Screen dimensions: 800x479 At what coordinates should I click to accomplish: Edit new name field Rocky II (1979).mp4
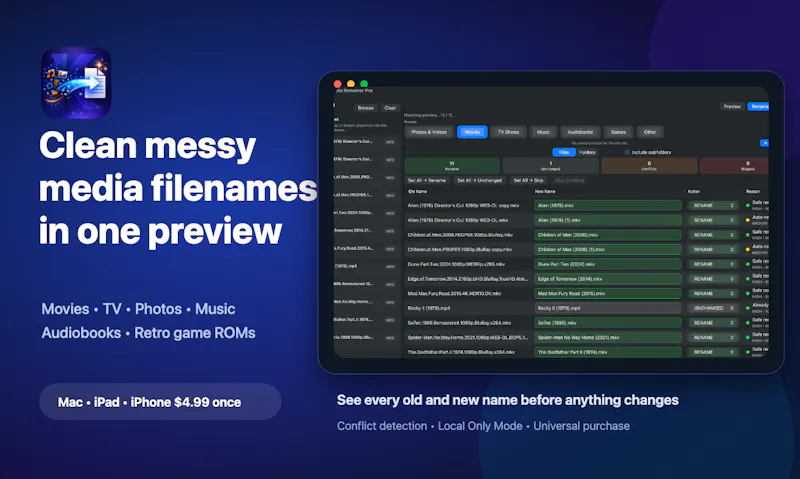608,308
